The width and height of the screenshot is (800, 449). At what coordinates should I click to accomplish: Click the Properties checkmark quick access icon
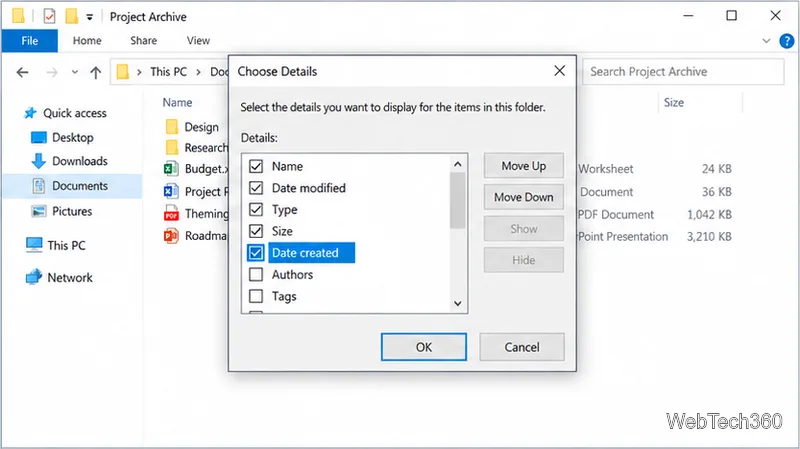coord(49,16)
